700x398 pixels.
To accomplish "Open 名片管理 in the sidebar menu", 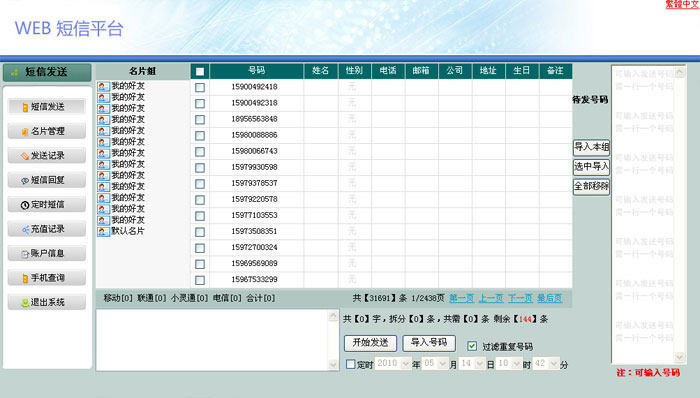I will [46, 131].
